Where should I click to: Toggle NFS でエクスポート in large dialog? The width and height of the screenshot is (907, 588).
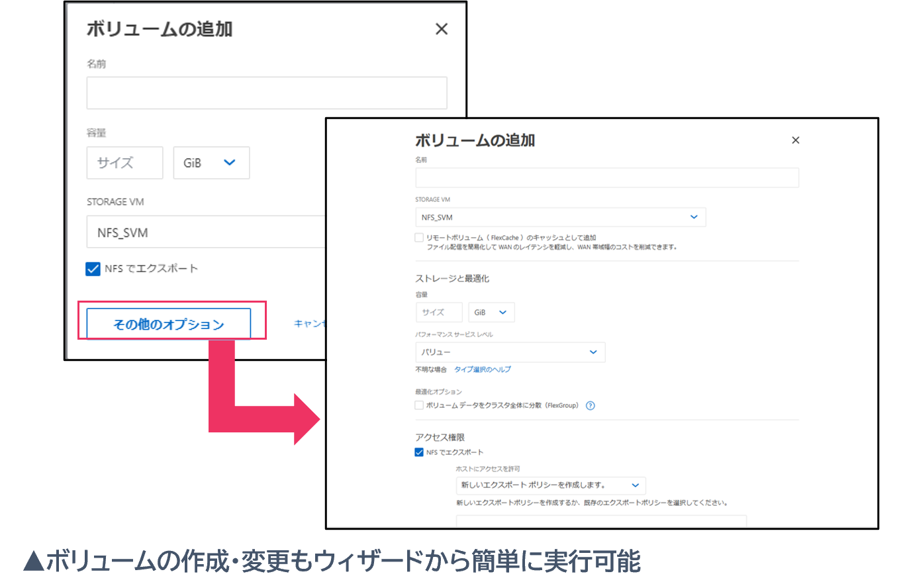(x=419, y=452)
